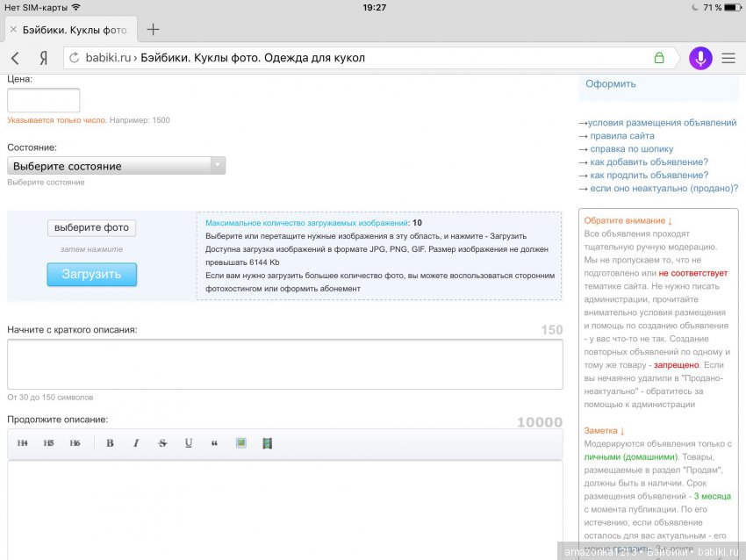Expand the "Выберите состояние" dropdown
This screenshot has height=560, width=746.
pyautogui.click(x=116, y=166)
